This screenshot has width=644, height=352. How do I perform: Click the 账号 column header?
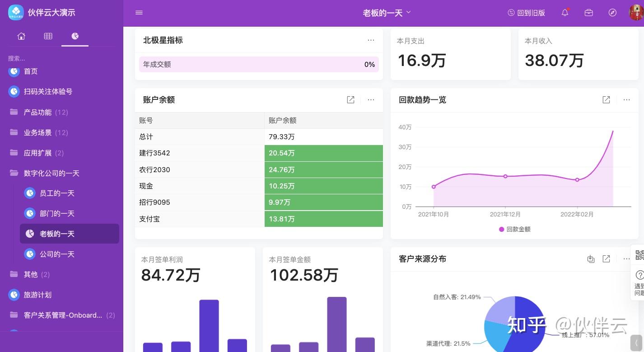[x=200, y=121]
